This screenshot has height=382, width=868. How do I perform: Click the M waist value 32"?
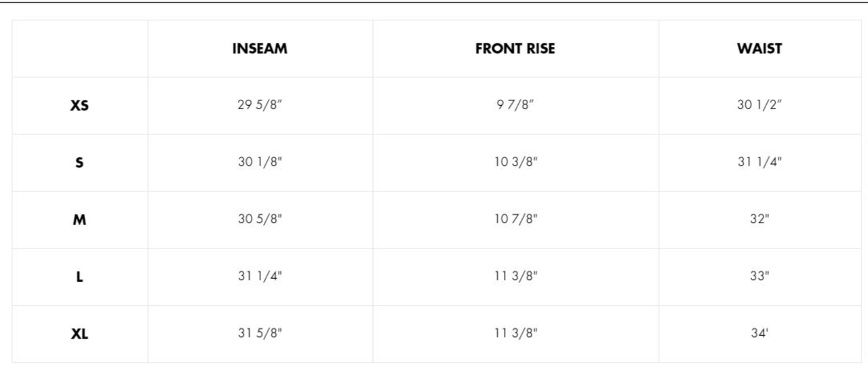pos(759,220)
